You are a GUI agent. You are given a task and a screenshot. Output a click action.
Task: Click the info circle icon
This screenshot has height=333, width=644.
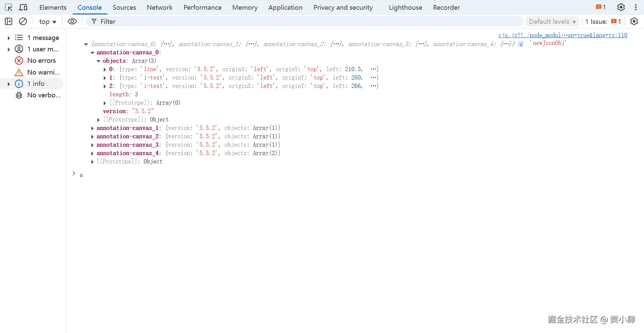(19, 84)
